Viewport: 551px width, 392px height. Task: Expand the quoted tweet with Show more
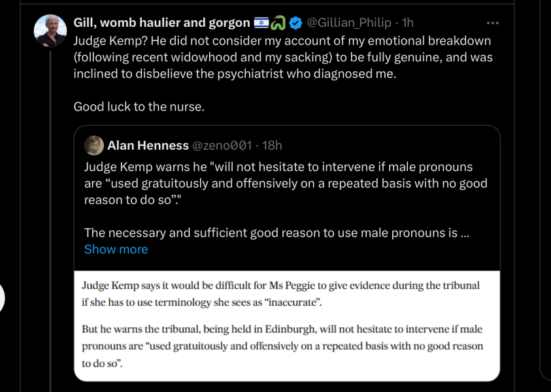(x=116, y=250)
